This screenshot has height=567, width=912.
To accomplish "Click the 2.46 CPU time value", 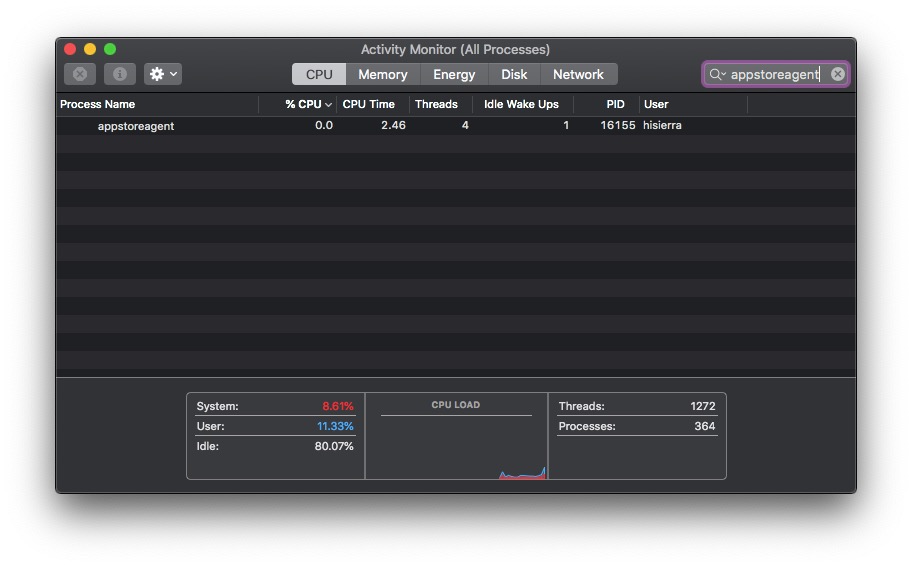I will tap(393, 126).
